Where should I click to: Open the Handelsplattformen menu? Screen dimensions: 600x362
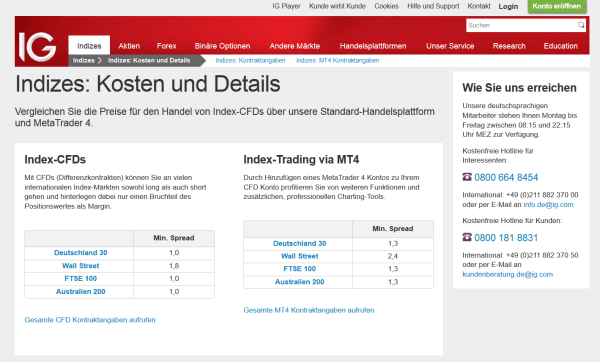coord(373,46)
